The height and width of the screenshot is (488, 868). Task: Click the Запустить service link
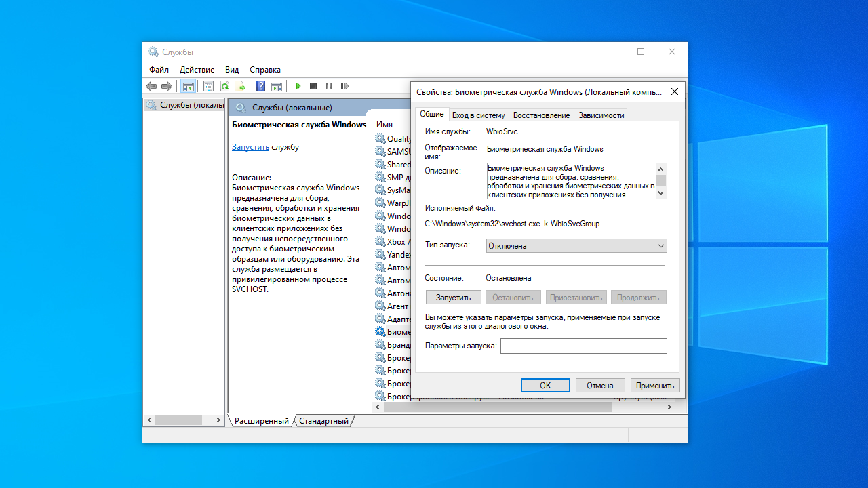(250, 147)
